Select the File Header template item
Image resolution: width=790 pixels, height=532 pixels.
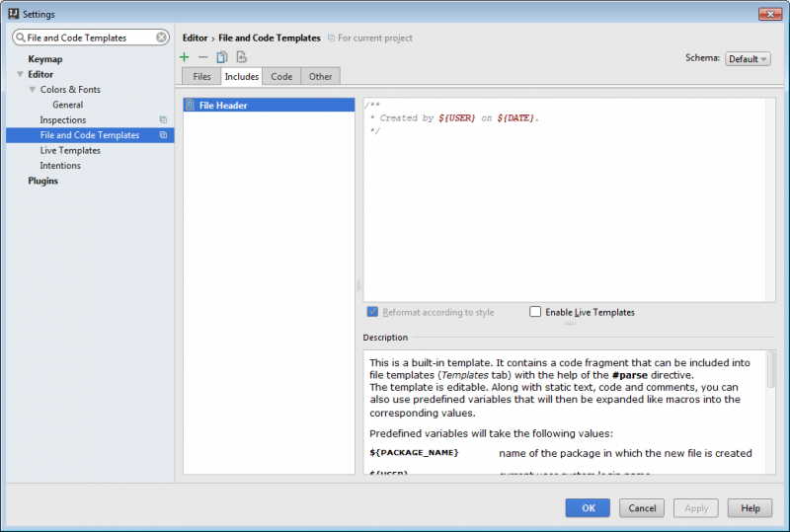(223, 105)
